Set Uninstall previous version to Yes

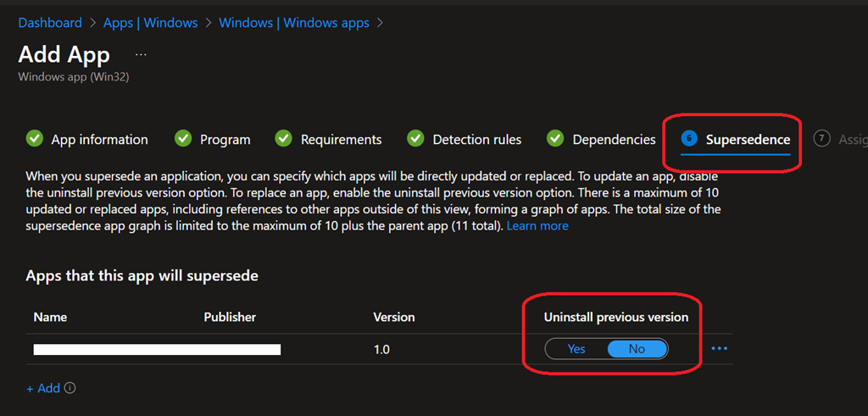[x=576, y=348]
